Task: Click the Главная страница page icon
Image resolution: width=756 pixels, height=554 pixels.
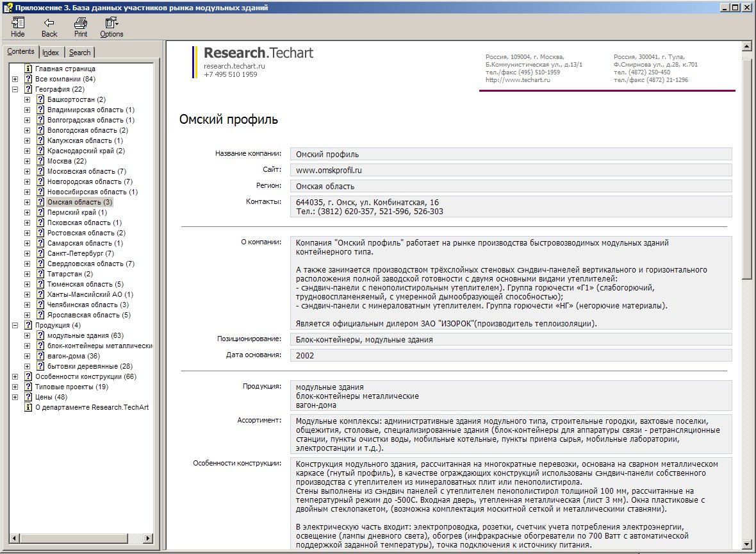Action: pos(28,69)
